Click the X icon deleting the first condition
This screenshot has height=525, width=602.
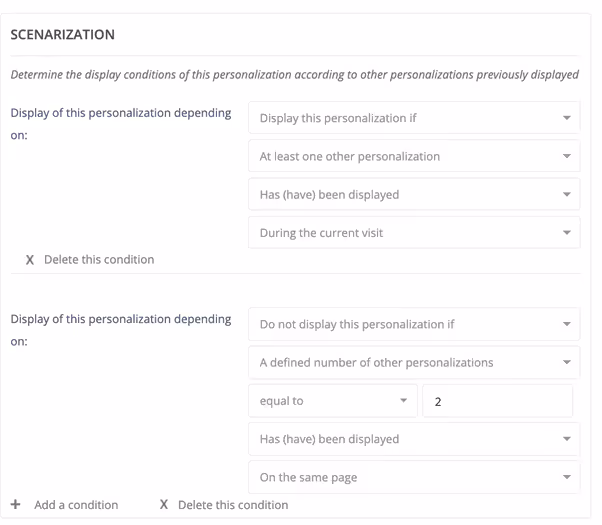(x=29, y=260)
